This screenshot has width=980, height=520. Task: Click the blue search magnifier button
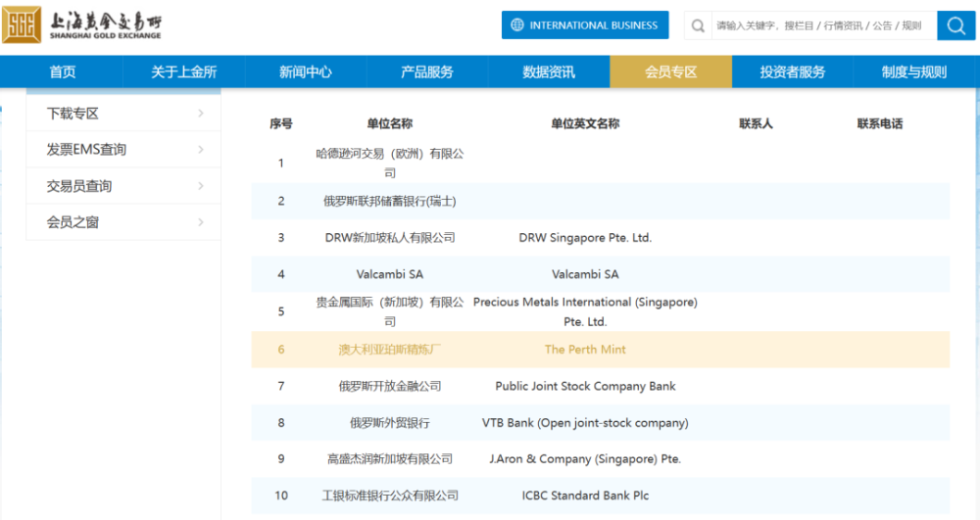coord(955,25)
